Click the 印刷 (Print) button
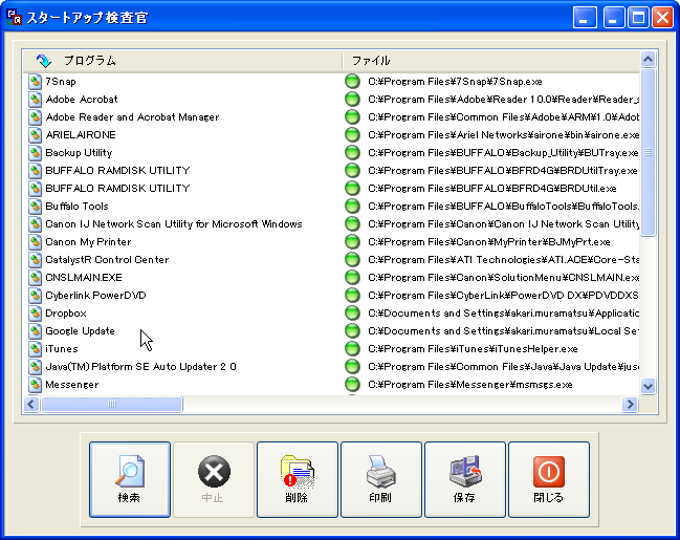This screenshot has width=680, height=540. (x=381, y=479)
